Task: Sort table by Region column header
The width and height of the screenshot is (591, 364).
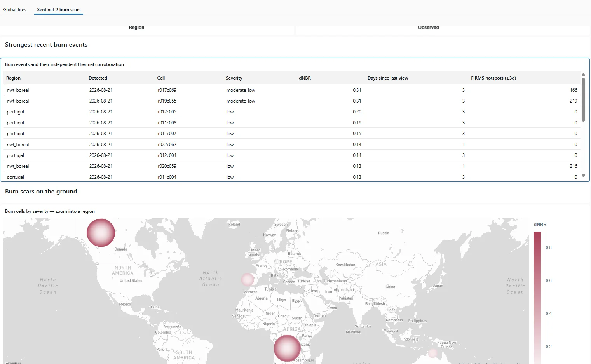Action: point(14,78)
